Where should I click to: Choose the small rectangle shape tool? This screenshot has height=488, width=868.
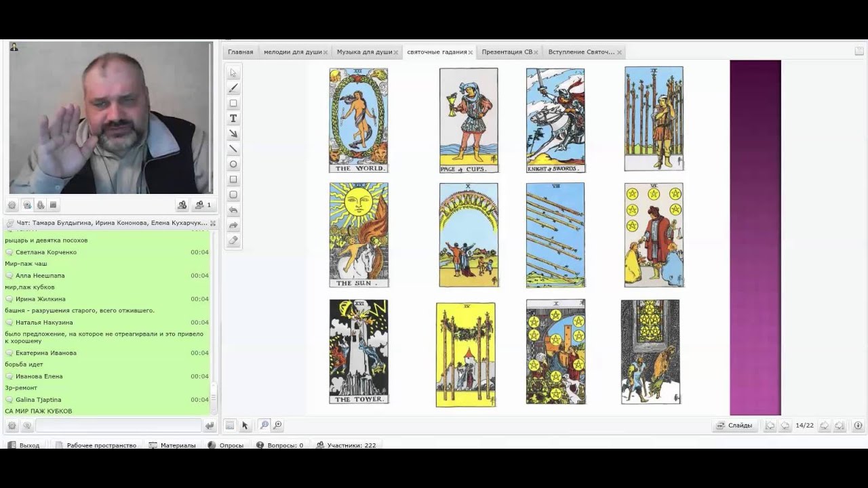tap(233, 104)
